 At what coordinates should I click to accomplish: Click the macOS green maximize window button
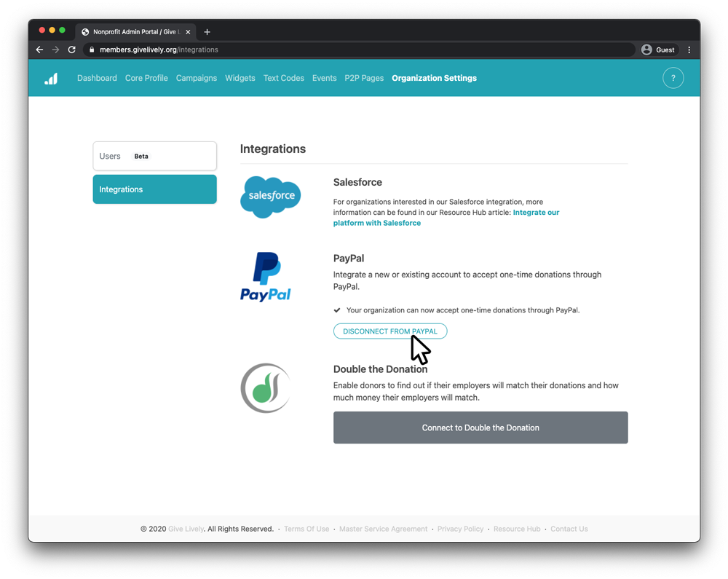point(62,30)
